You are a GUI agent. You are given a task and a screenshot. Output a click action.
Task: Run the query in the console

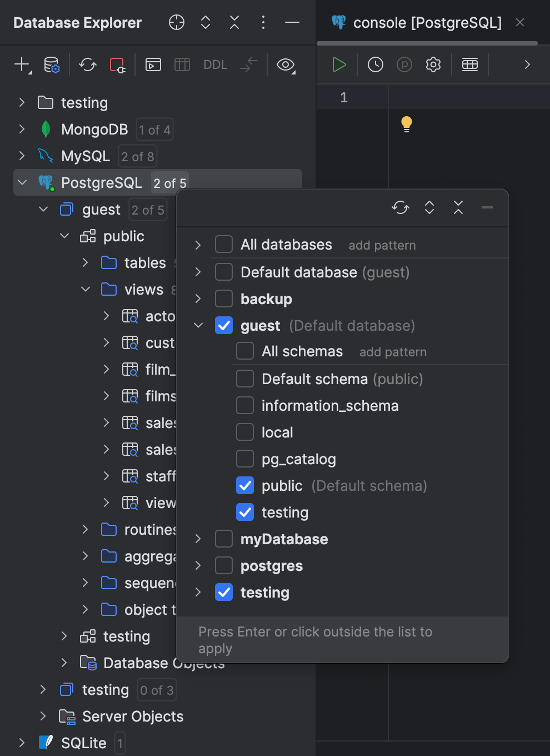[338, 64]
